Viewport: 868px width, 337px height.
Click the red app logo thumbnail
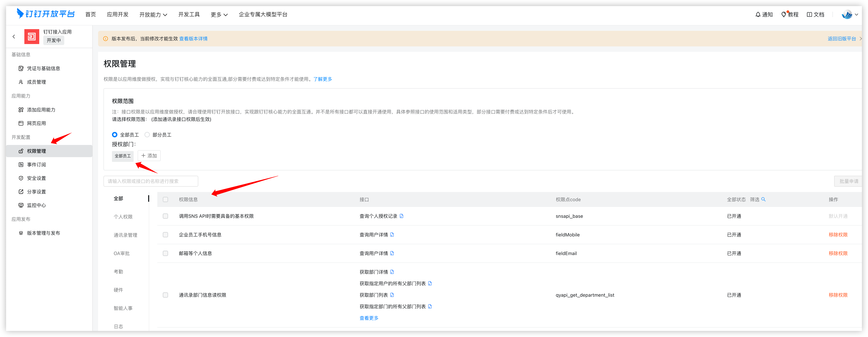[32, 36]
